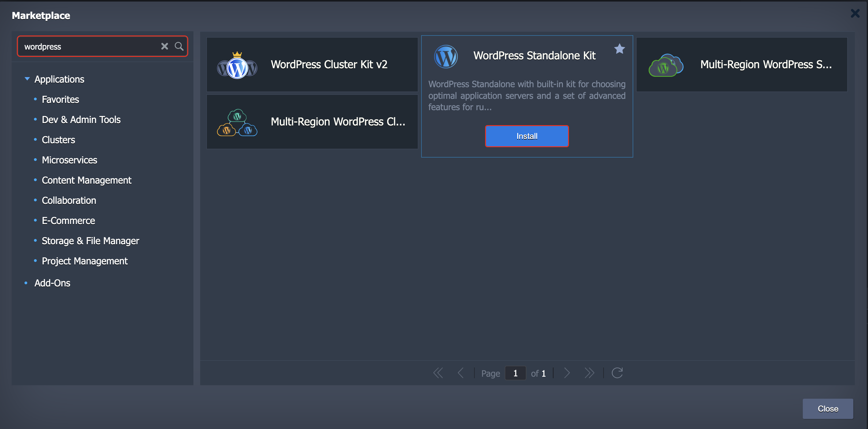Open Multi-Region WordPress S... title

click(766, 64)
